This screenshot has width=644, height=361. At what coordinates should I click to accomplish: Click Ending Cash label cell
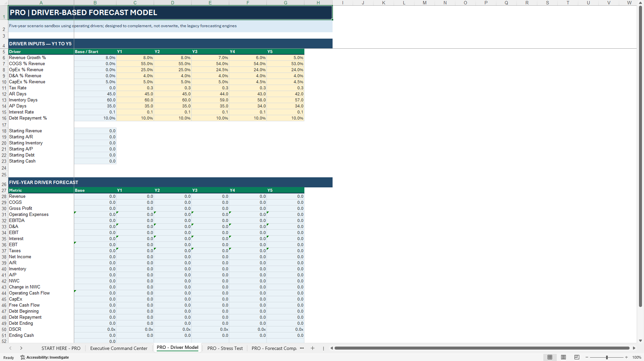41,335
